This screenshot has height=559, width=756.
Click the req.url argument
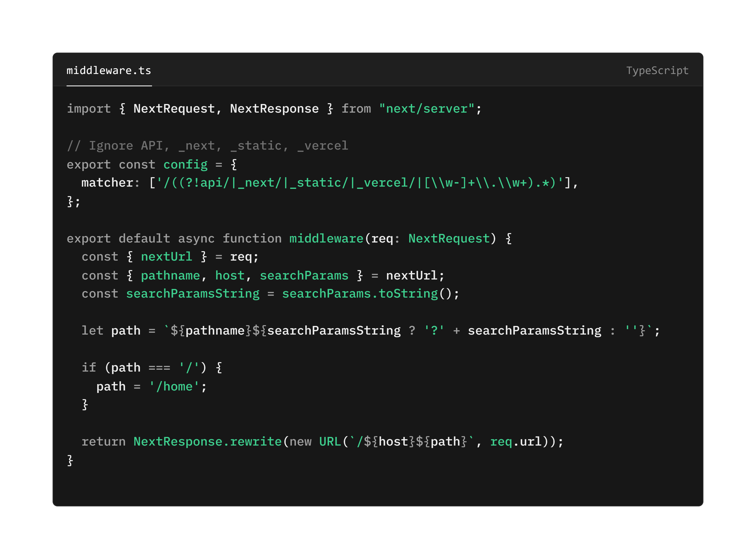pos(514,441)
